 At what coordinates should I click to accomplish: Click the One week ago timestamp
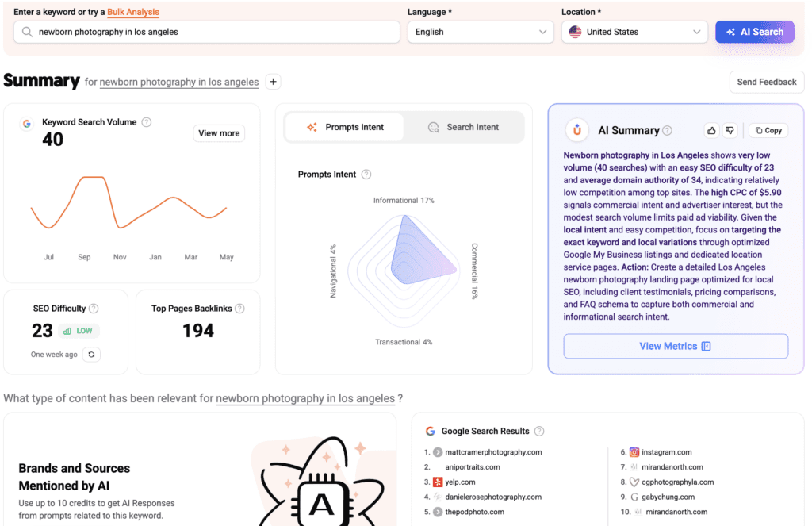(x=54, y=355)
